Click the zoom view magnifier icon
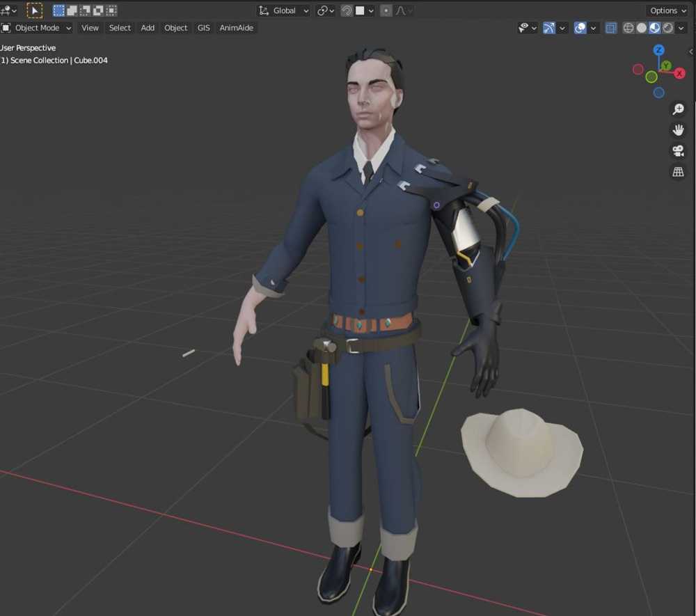Viewport: 696px width, 616px height. coord(678,109)
